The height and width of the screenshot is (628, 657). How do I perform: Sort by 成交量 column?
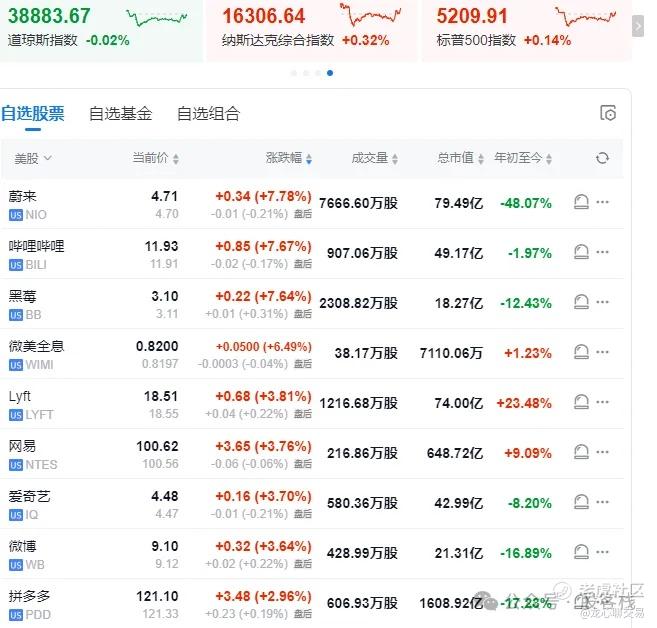pyautogui.click(x=375, y=158)
